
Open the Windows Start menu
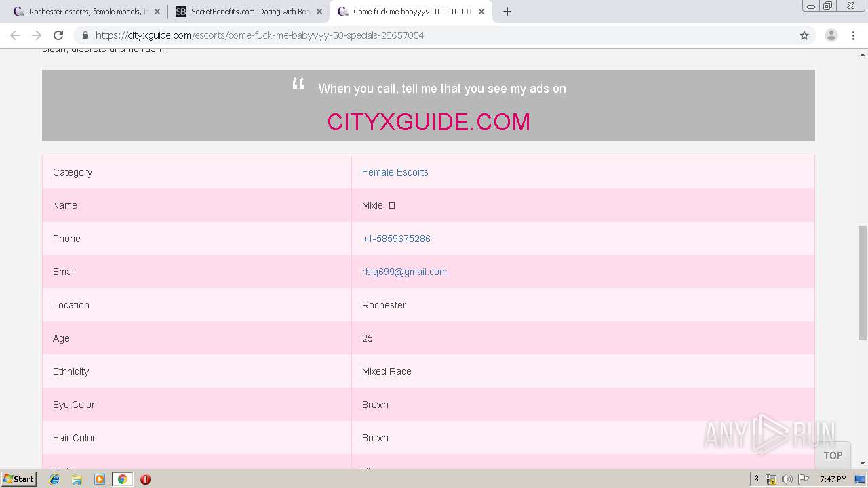coord(19,479)
